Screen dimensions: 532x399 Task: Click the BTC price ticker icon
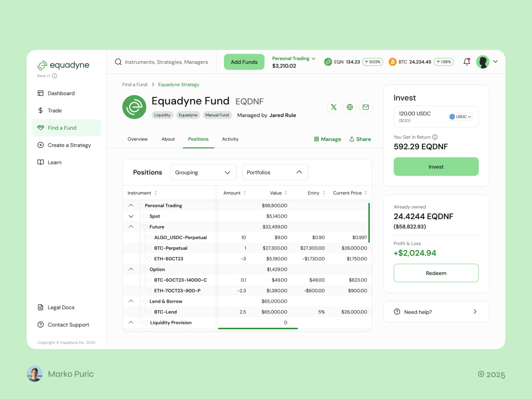click(393, 62)
